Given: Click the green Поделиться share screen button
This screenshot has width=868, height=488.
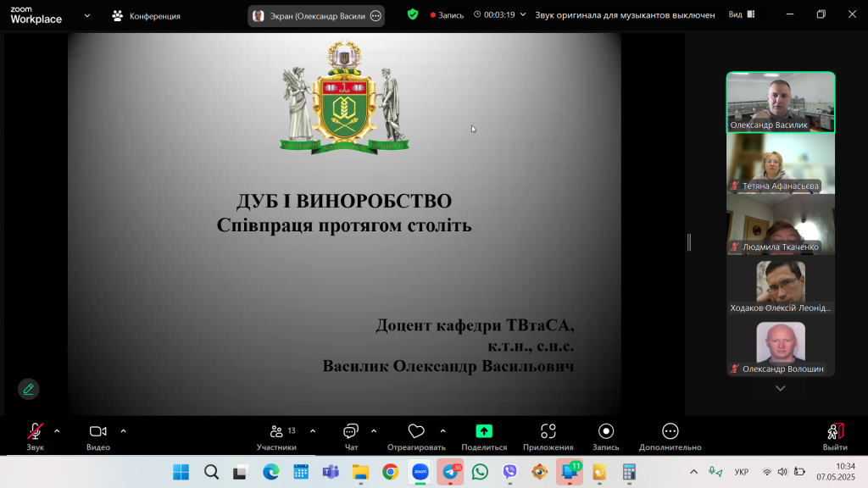Looking at the screenshot, I should (x=484, y=436).
